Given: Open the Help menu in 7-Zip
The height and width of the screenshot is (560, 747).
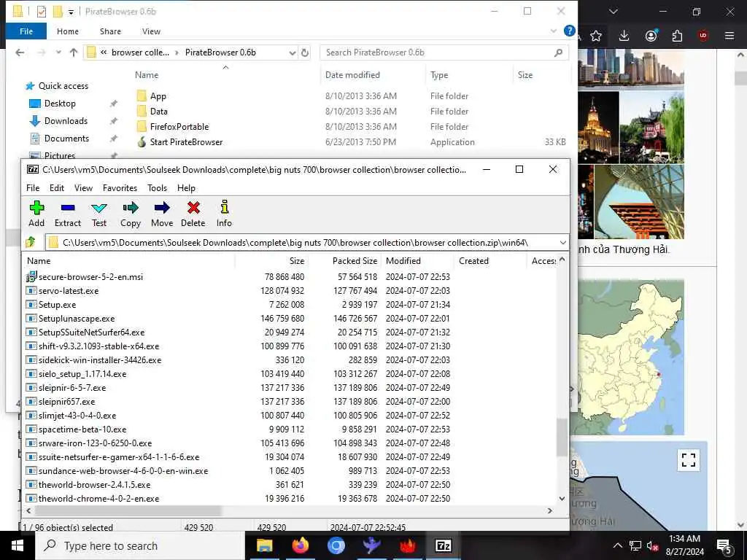Looking at the screenshot, I should (x=186, y=188).
